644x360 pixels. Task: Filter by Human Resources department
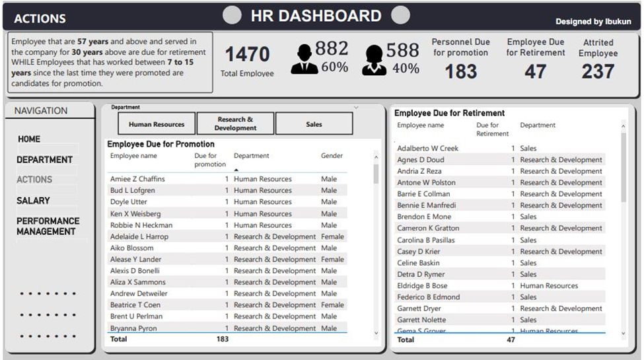[157, 124]
